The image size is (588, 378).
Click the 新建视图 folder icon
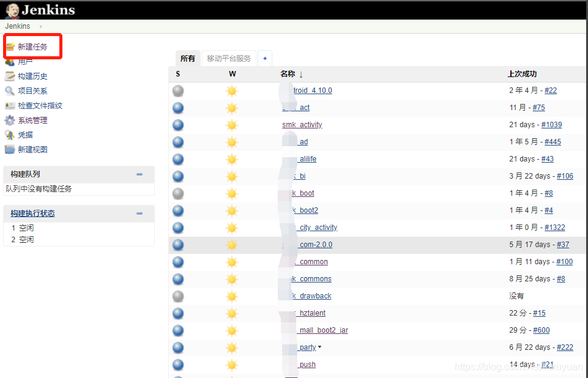(10, 150)
